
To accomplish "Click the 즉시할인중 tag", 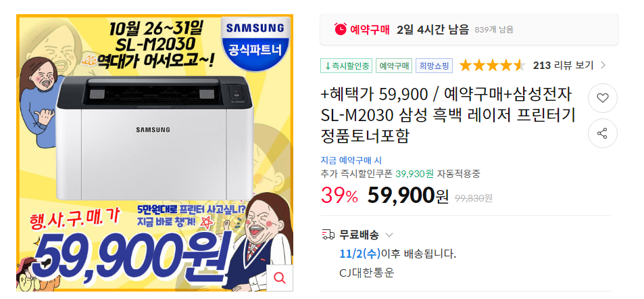I will point(346,66).
